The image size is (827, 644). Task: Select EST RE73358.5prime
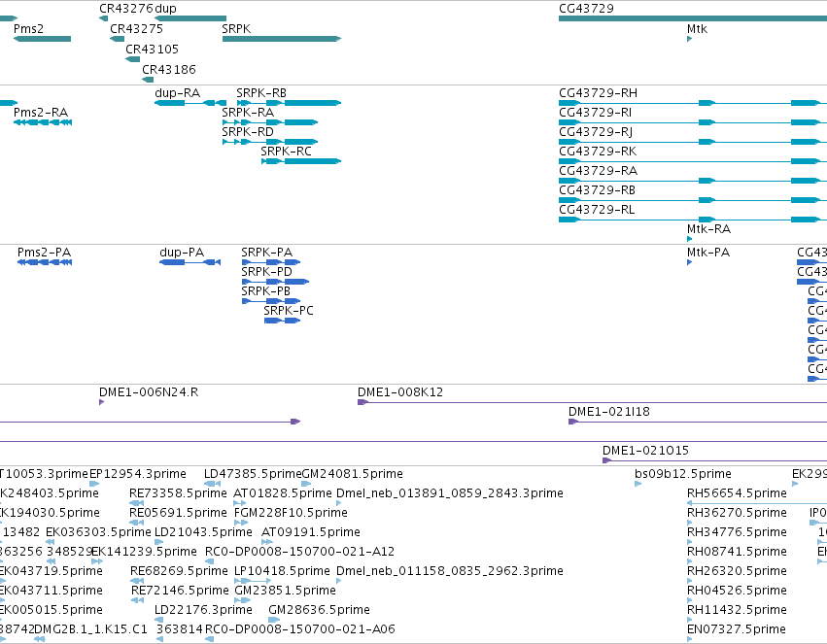137,503
